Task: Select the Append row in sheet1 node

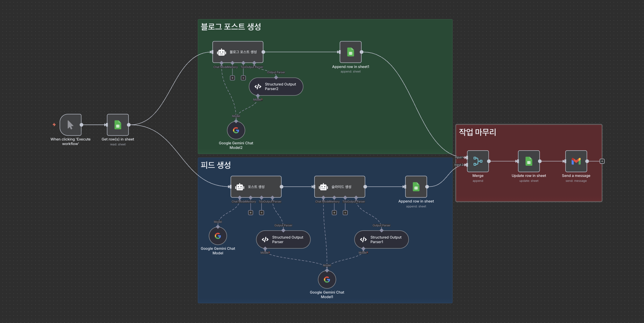Action: tap(350, 52)
